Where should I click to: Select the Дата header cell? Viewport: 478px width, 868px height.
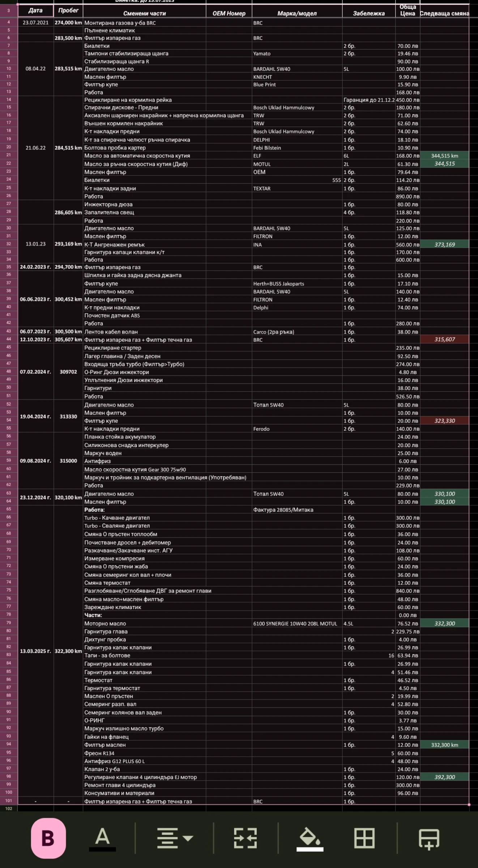coord(35,10)
